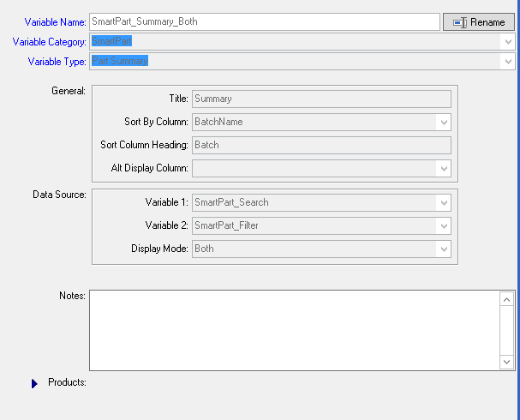Click the Products label

(x=67, y=382)
